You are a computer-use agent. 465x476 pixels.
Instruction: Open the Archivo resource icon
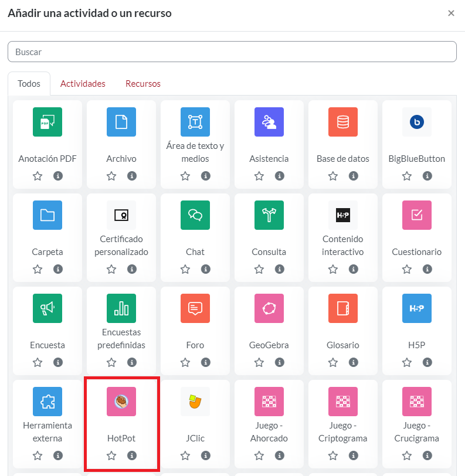[121, 122]
